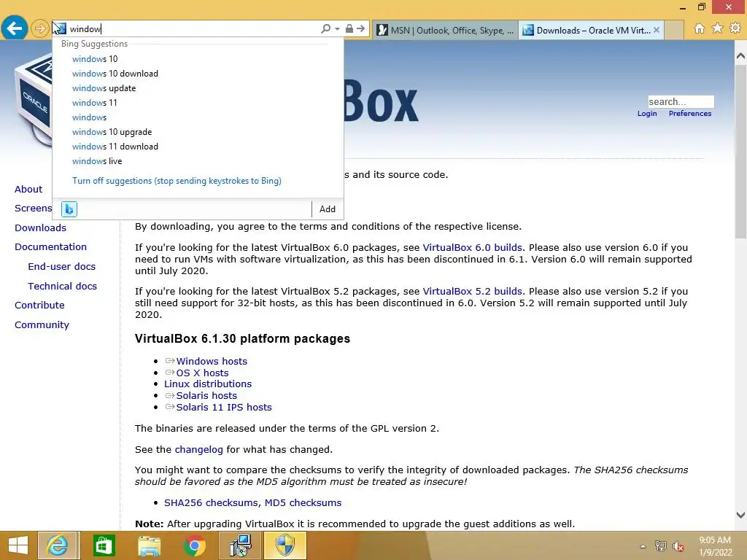Screen dimensions: 747x560
Task: Select the 'windows 11 download' suggestion
Action: click(115, 147)
